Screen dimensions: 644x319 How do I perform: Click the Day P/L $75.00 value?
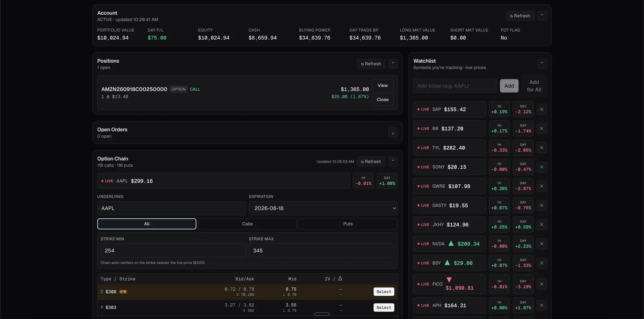coord(157,38)
